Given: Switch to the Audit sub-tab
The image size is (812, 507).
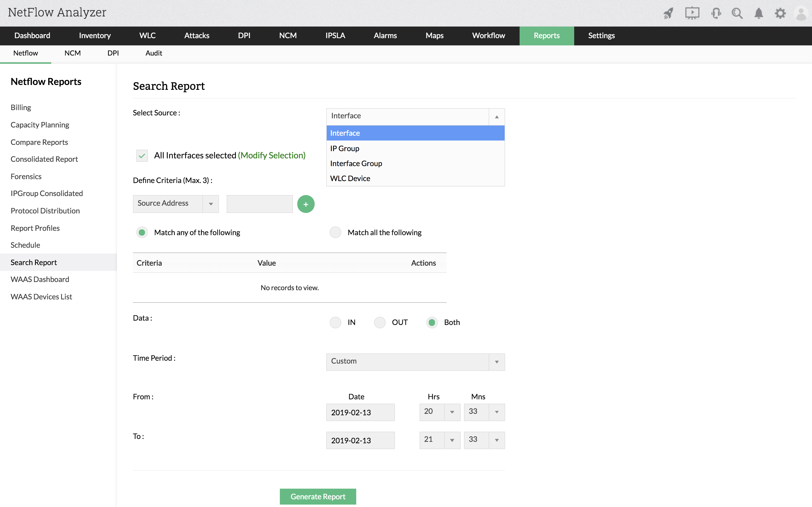Looking at the screenshot, I should 154,53.
